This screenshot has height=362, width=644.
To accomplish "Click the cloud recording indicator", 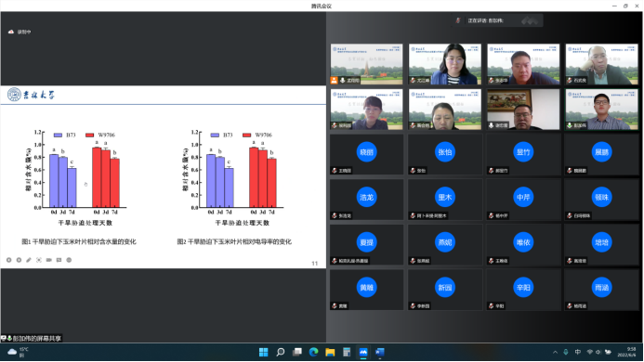I will (x=20, y=32).
